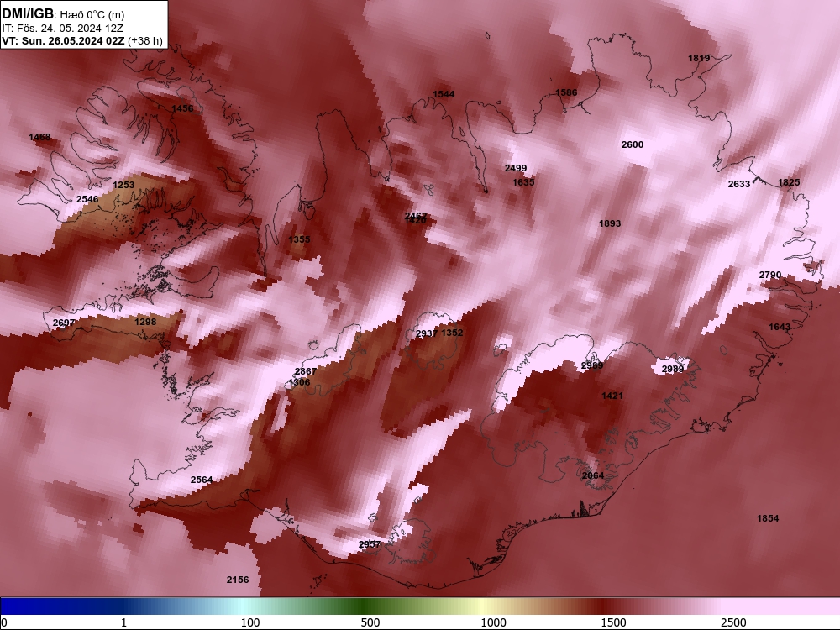Pick the 1355 map value
840x630 pixels.
click(300, 239)
